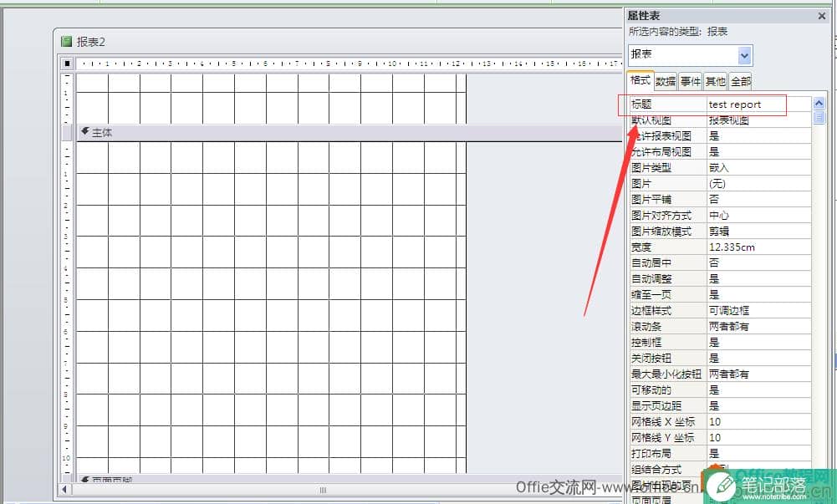Click the 网格线 X 坐标 value 10

[758, 422]
